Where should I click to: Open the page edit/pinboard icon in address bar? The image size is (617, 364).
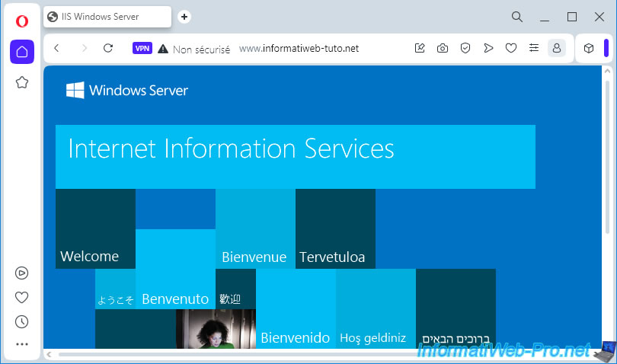[420, 48]
